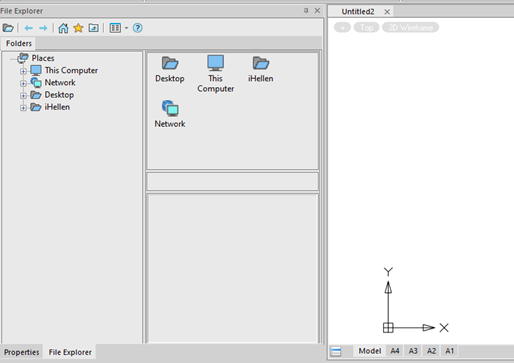Open the views dropdown arrow
The image size is (514, 363).
126,28
